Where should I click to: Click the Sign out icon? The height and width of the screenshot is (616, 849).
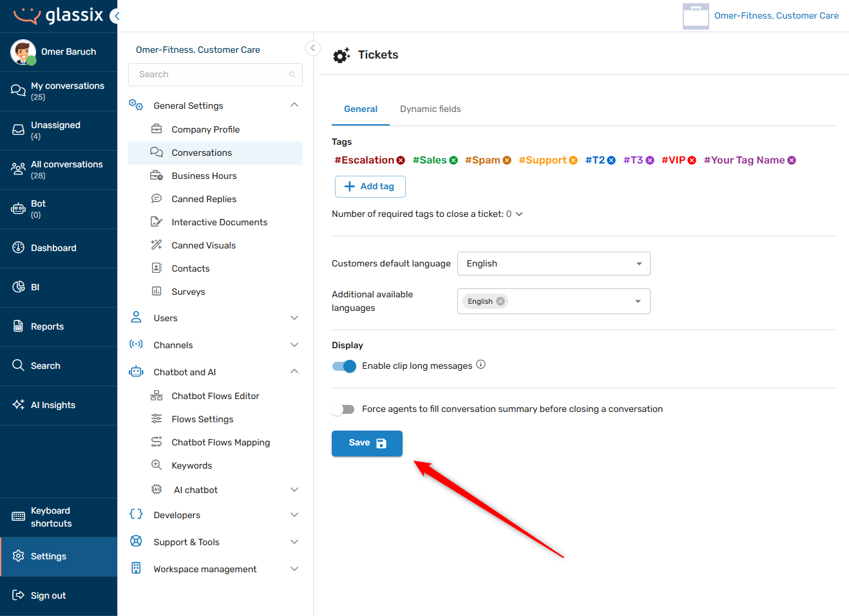pos(18,595)
